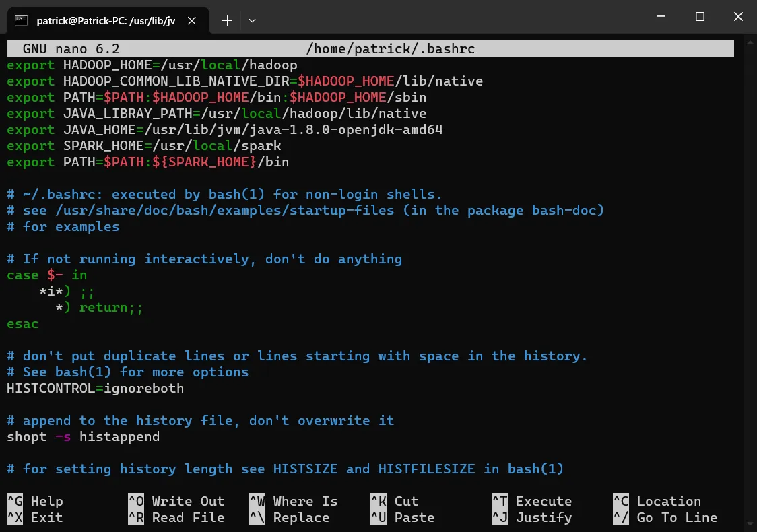This screenshot has height=532, width=757.
Task: Click the 'esac' line
Action: 23,324
